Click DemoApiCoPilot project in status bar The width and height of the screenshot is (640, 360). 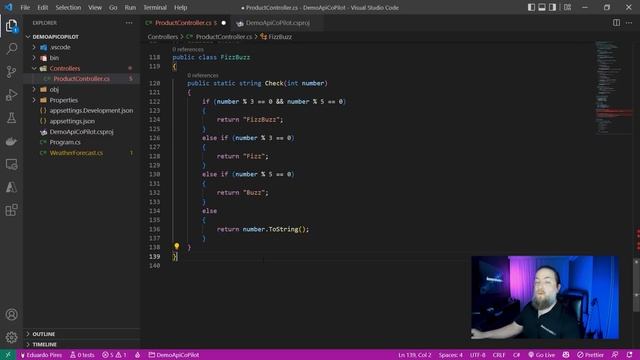(174, 355)
